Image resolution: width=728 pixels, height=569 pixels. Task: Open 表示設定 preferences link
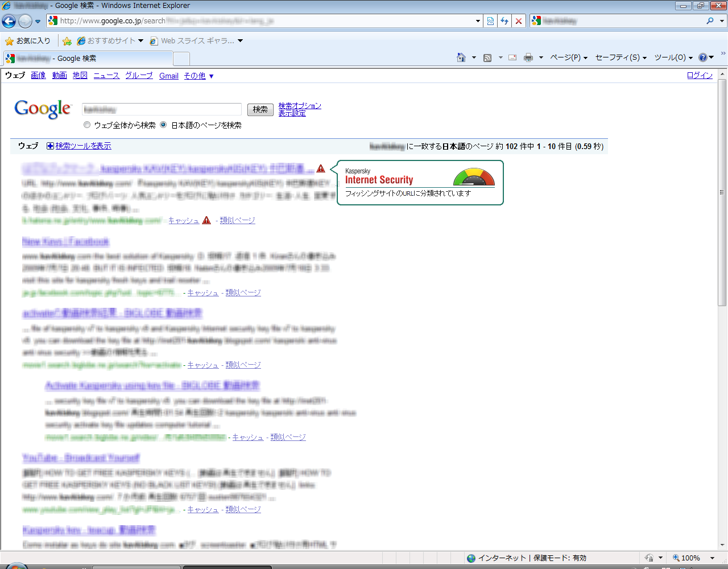point(292,113)
